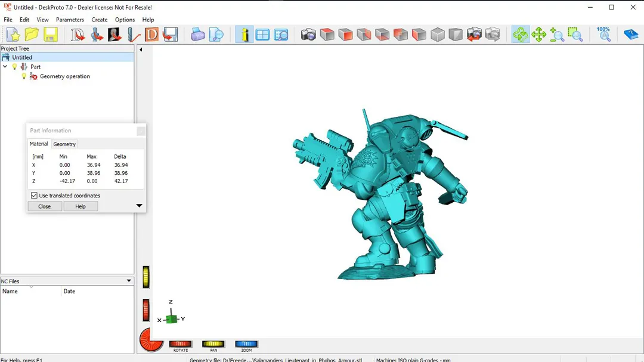The width and height of the screenshot is (644, 362).
Task: Click the red ROTATE thumbwheel
Action: (180, 344)
